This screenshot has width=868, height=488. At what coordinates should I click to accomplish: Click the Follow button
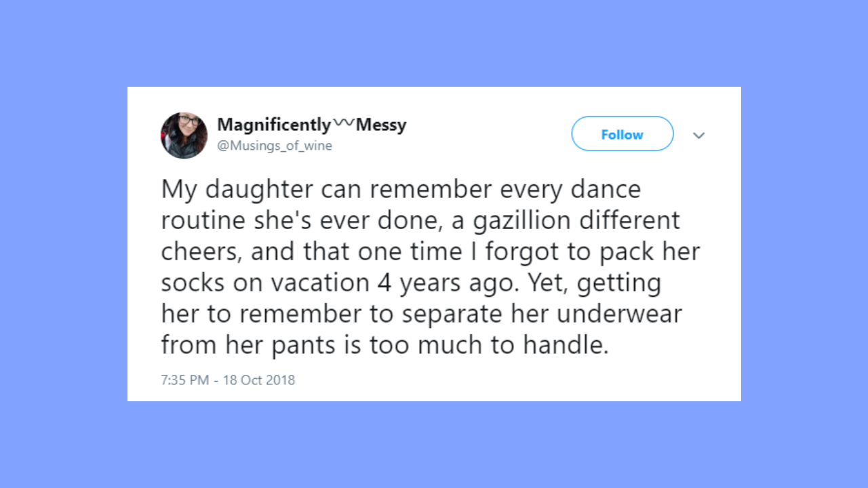click(622, 134)
